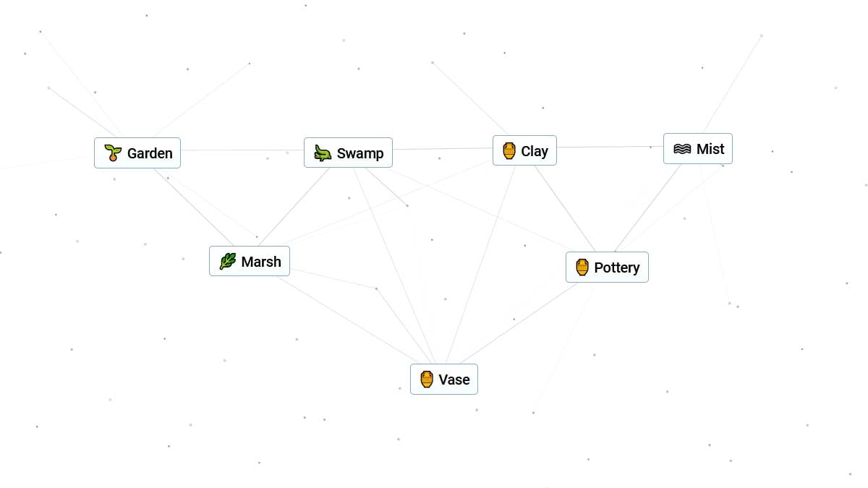
Task: Click the amphora icon on Vase
Action: point(427,379)
